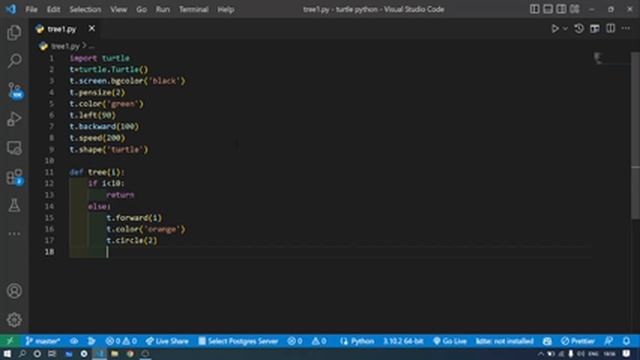The height and width of the screenshot is (360, 640).
Task: Click the publish icon next to the eye
Action: (x=92, y=341)
